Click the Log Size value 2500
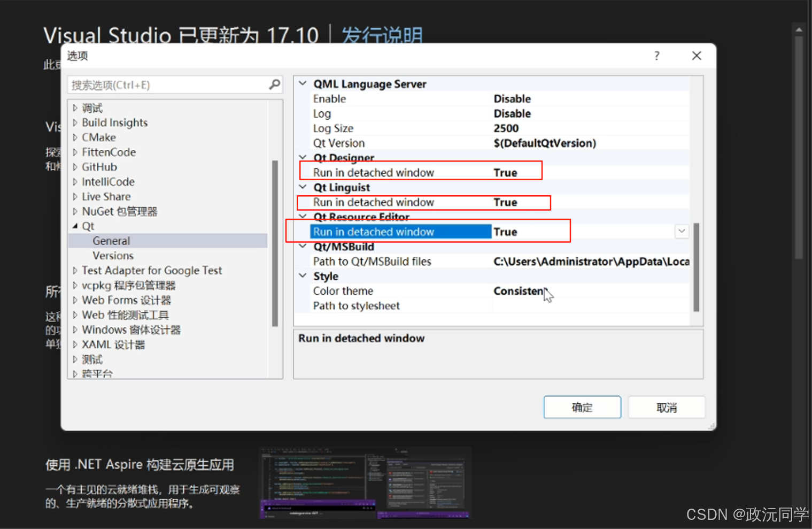Viewport: 812px width, 529px height. [x=506, y=128]
